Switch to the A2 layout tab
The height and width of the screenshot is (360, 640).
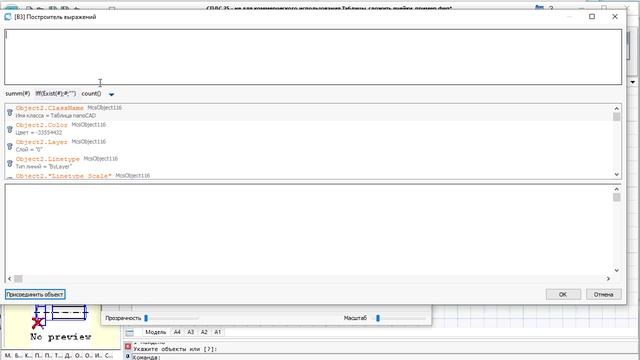[204, 332]
